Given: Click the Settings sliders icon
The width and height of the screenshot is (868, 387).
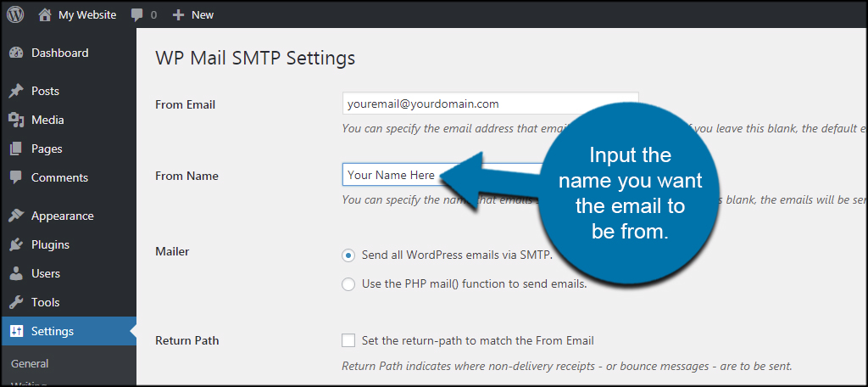Looking at the screenshot, I should 17,332.
